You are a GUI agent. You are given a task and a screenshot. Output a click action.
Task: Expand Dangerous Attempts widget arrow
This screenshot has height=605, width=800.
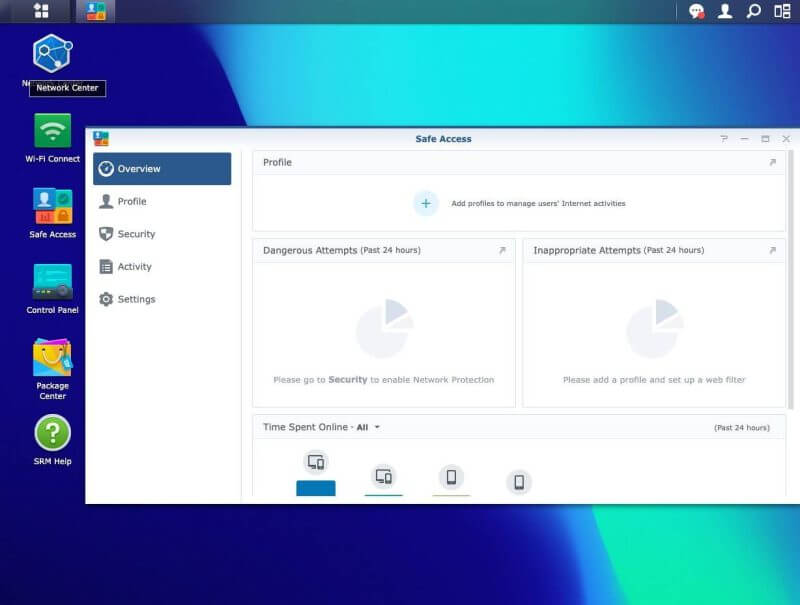(502, 250)
